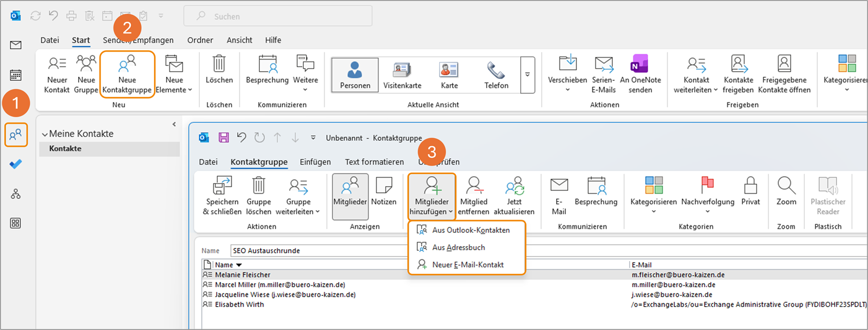Viewport: 868px width, 330px height.
Task: Click Gruppe löschen
Action: 259,196
